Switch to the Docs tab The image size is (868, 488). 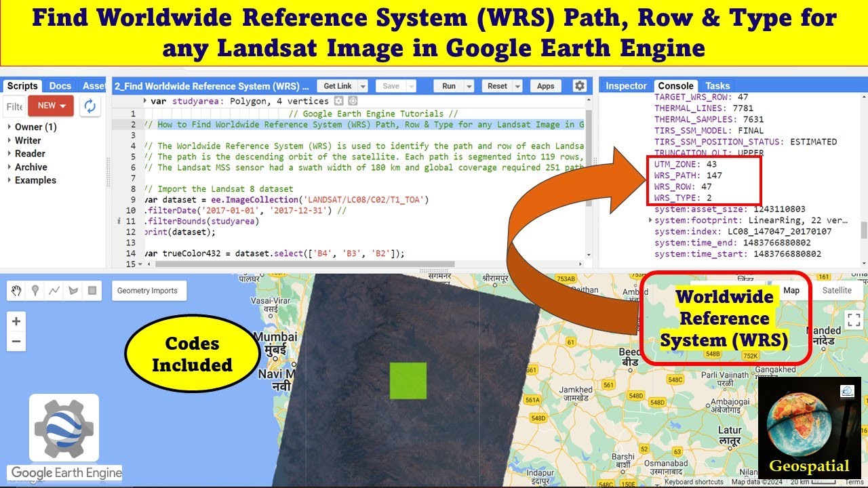point(60,86)
